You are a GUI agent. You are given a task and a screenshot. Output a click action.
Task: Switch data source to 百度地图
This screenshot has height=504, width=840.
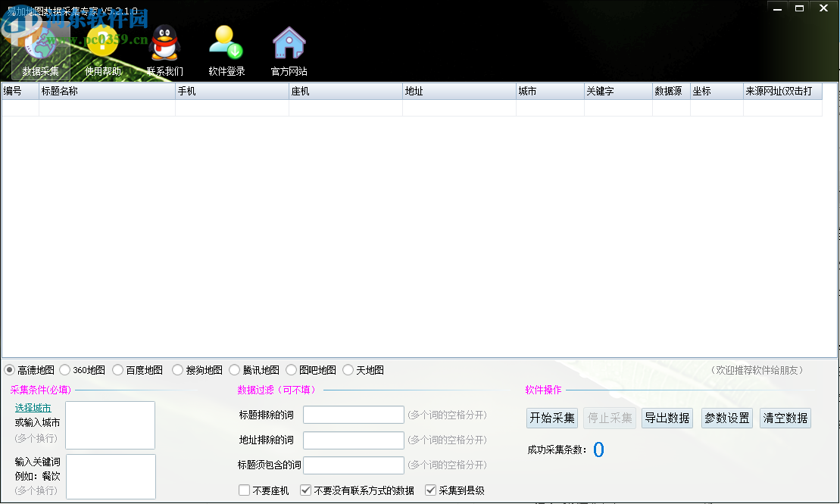117,370
